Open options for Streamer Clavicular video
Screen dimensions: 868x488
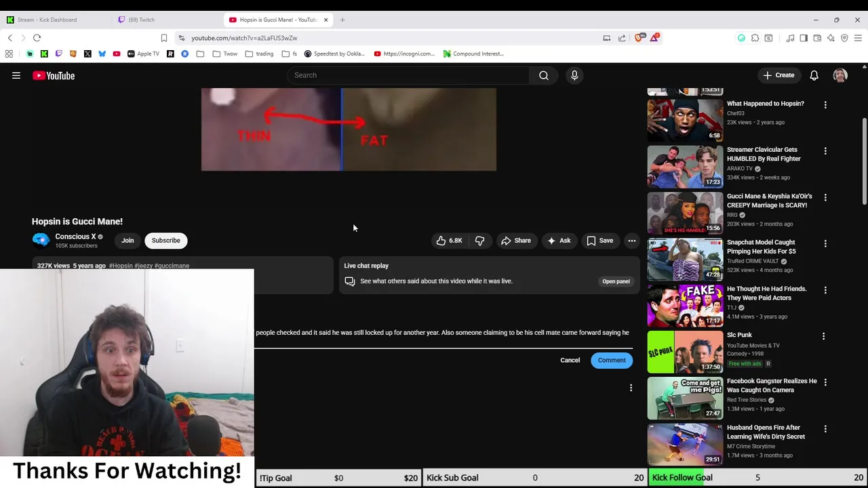(x=825, y=151)
